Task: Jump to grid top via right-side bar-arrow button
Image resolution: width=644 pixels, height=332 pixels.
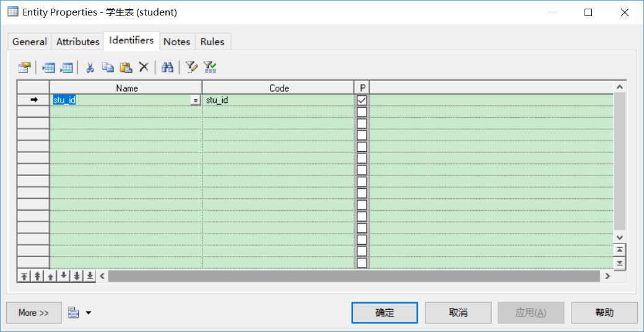Action: tap(620, 250)
